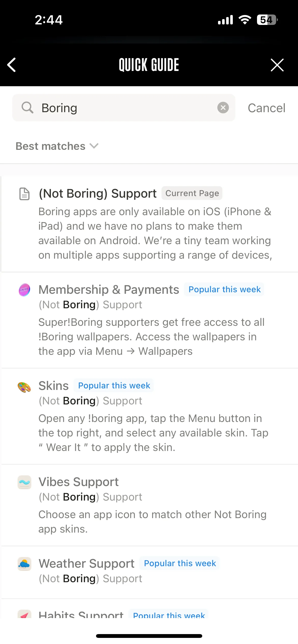
Task: Open the Vibes Support result
Action: (x=150, y=505)
